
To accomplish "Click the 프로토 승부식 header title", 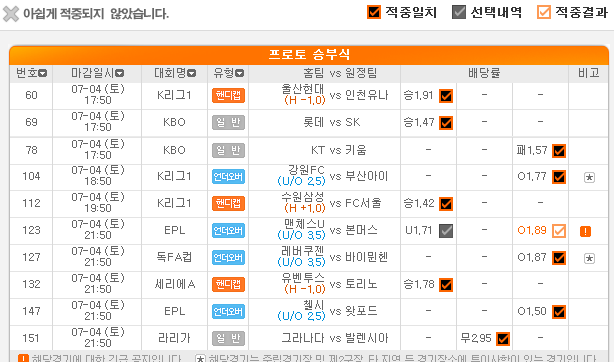I will click(x=309, y=54).
